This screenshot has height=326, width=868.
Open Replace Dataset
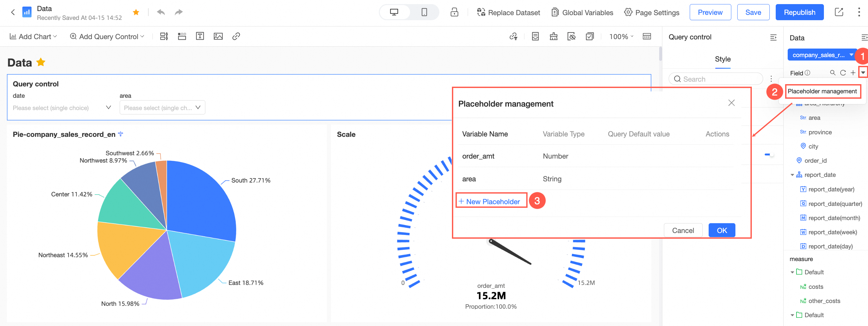[x=508, y=13]
